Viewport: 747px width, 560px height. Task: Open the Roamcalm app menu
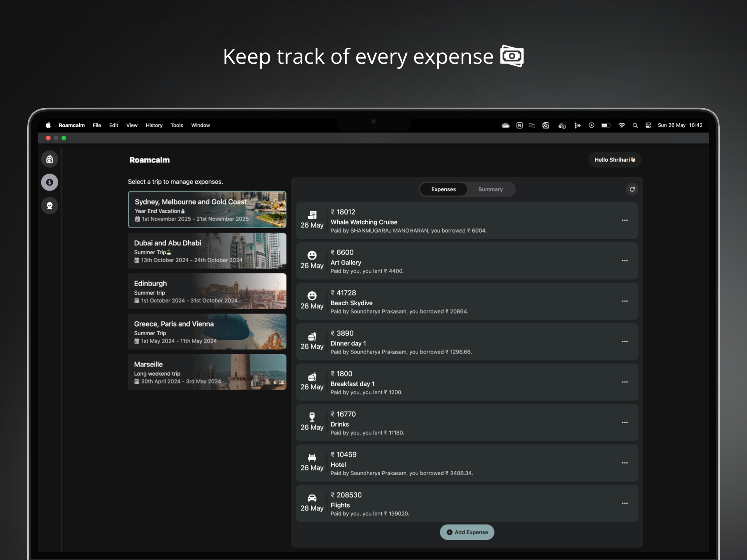point(72,125)
